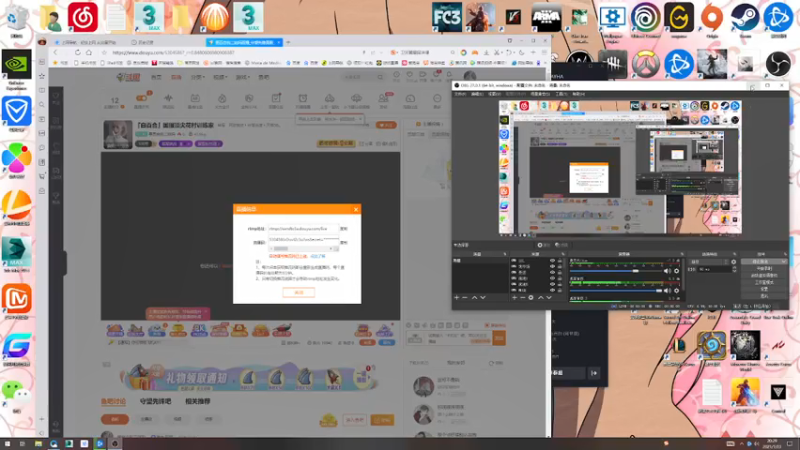Open the Overwatch desktop icon
This screenshot has width=800, height=450.
pyautogui.click(x=645, y=64)
